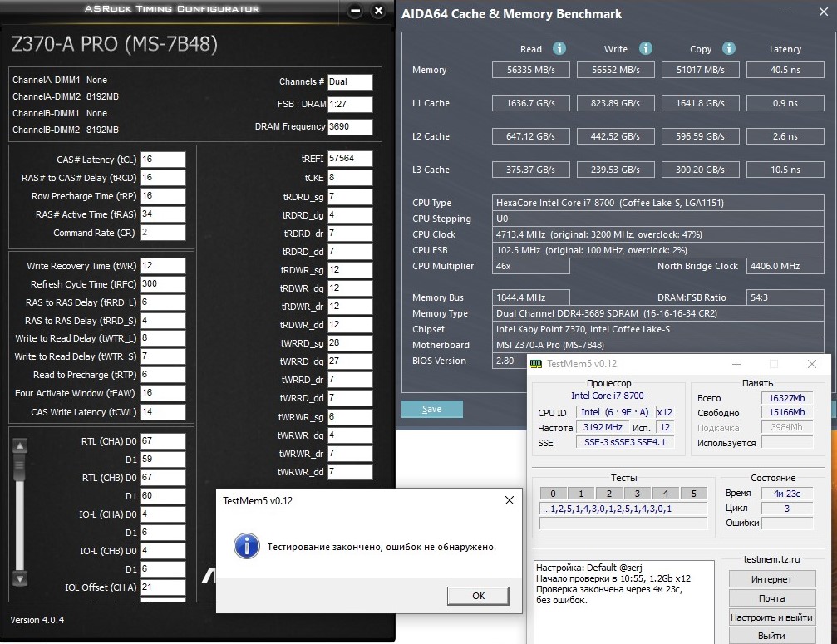Screen dimensions: 837x644
Task: Click the FSB : DRAM ratio field
Action: tap(350, 104)
